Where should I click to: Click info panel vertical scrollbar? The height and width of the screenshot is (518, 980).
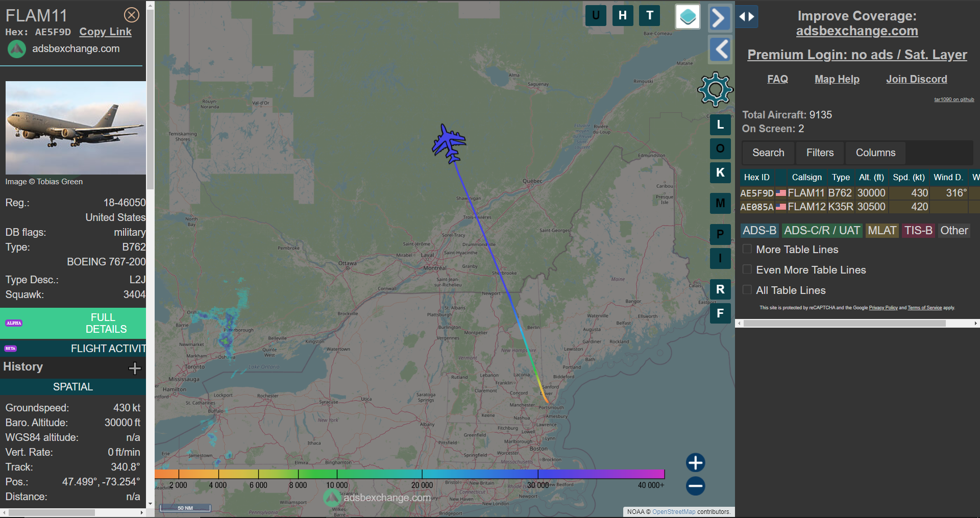click(150, 100)
